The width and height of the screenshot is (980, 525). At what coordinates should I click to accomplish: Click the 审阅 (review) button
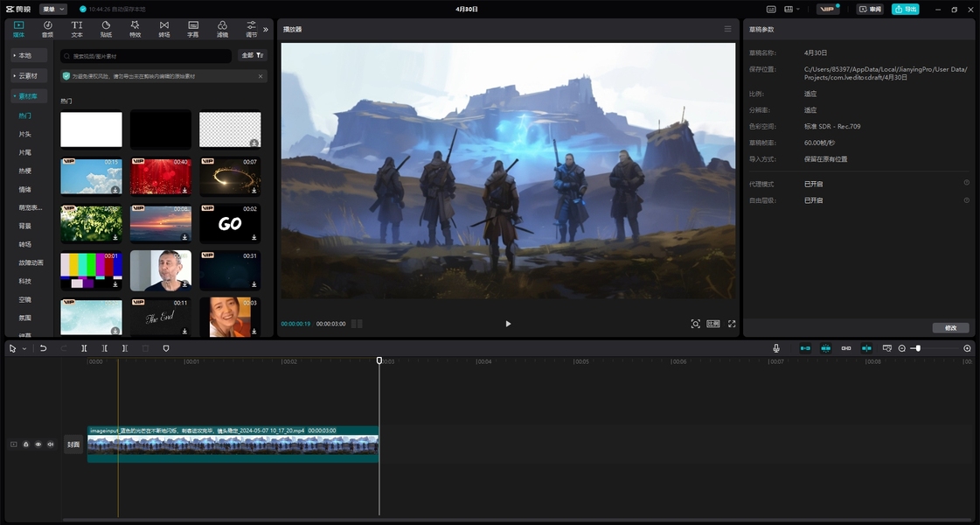tap(870, 10)
